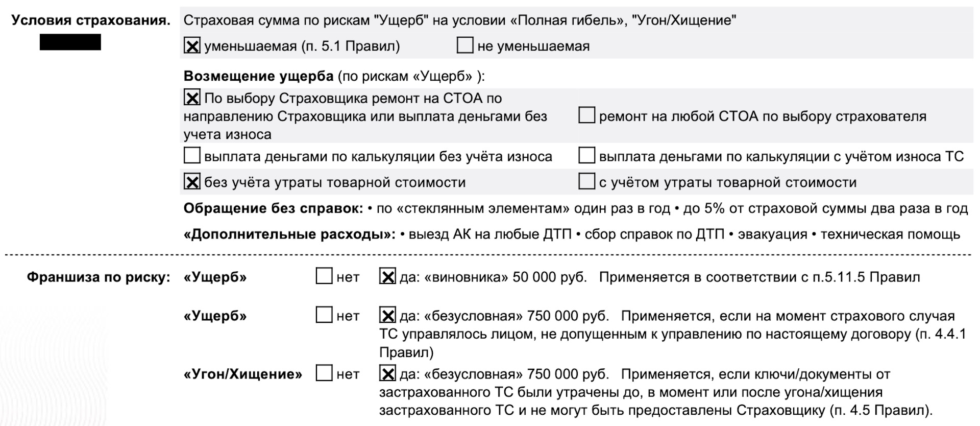
Task: Tick «нет» checkbox for «Угон/Хищение» franchise
Action: 324,373
